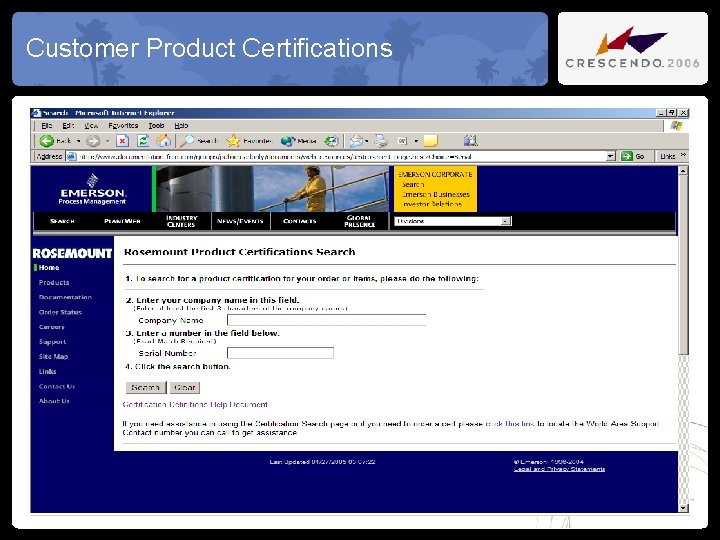
Task: Stop page loading with the red X icon
Action: pyautogui.click(x=122, y=141)
